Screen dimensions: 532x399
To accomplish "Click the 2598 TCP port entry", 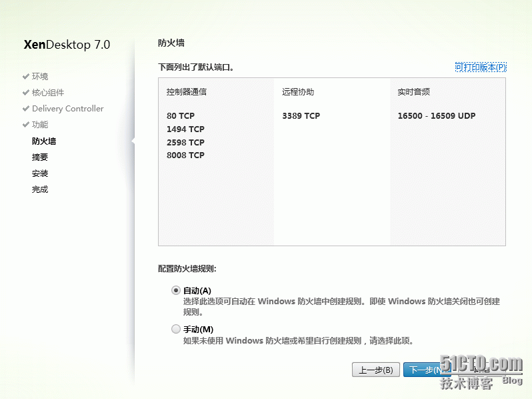I will click(185, 142).
